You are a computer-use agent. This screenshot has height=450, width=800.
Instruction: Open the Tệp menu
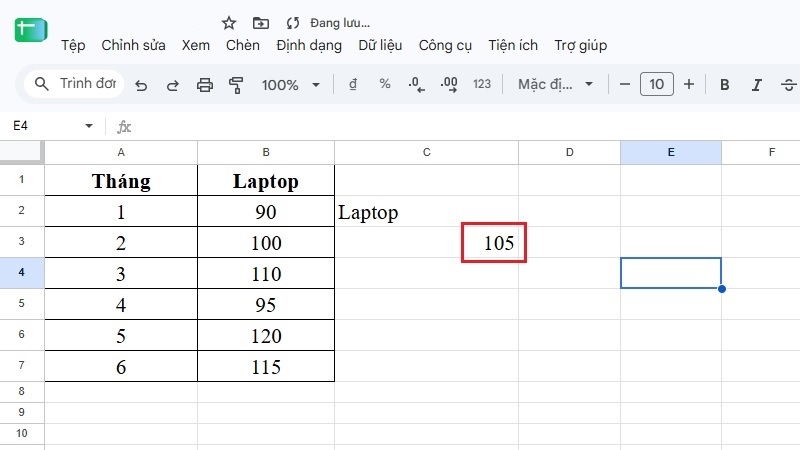coord(73,45)
